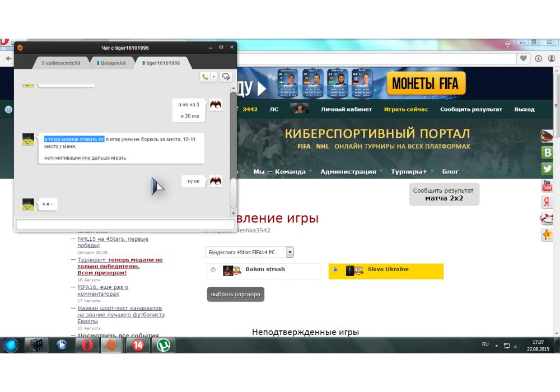Open the ЛС private messages menu
This screenshot has height=392, width=560.
pyautogui.click(x=274, y=109)
